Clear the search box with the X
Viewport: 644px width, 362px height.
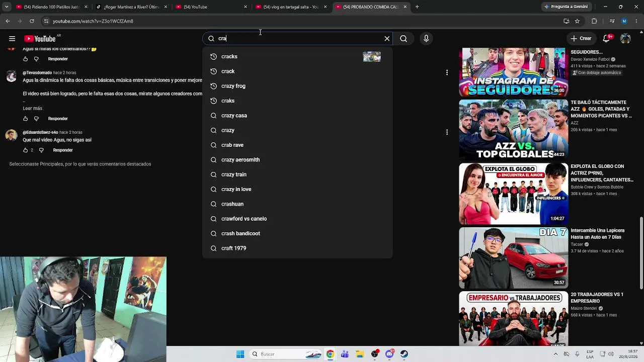click(x=387, y=39)
